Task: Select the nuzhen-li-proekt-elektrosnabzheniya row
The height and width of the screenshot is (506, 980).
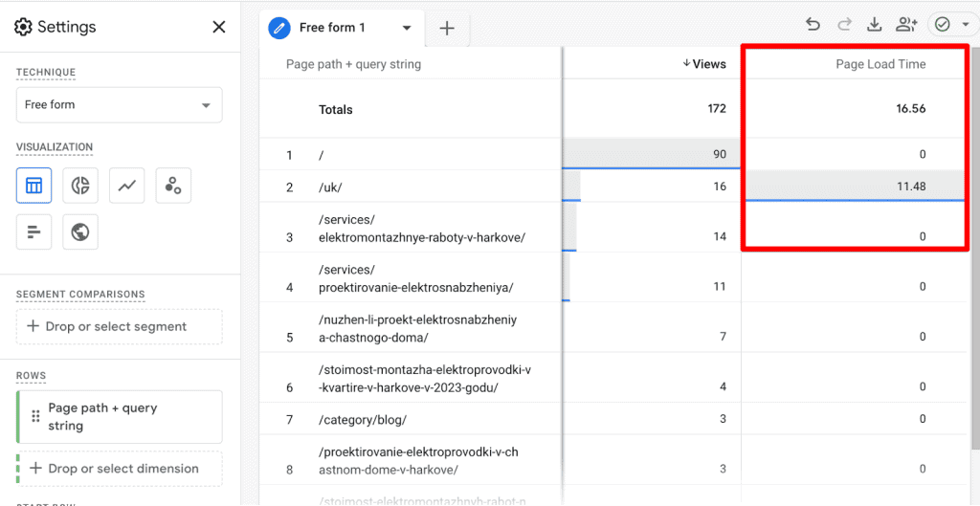Action: click(x=411, y=327)
